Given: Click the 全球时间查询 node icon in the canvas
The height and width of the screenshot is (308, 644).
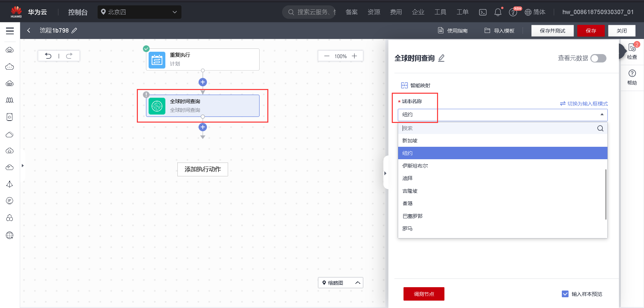Looking at the screenshot, I should click(x=157, y=106).
